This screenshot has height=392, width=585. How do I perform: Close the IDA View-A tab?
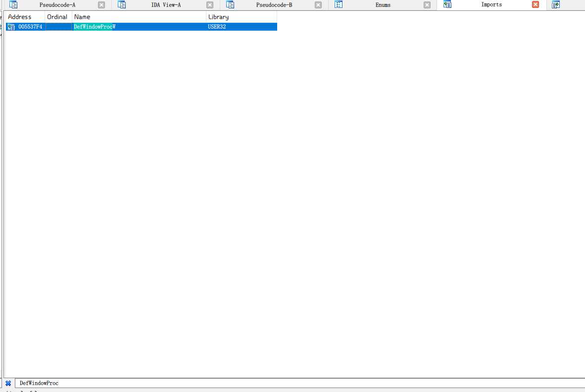[210, 5]
